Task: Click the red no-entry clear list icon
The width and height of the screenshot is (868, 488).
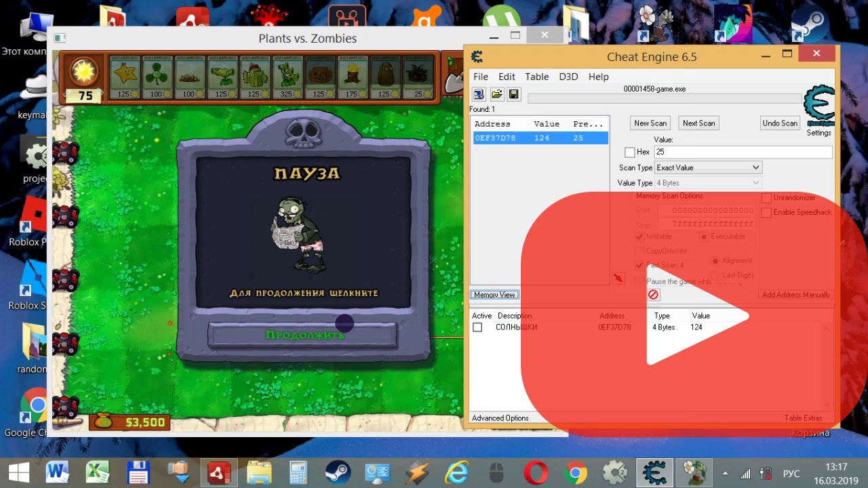Action: pos(653,295)
